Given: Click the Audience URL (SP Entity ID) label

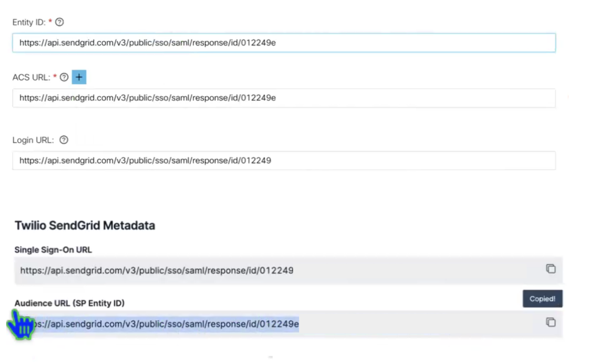Looking at the screenshot, I should (x=70, y=303).
